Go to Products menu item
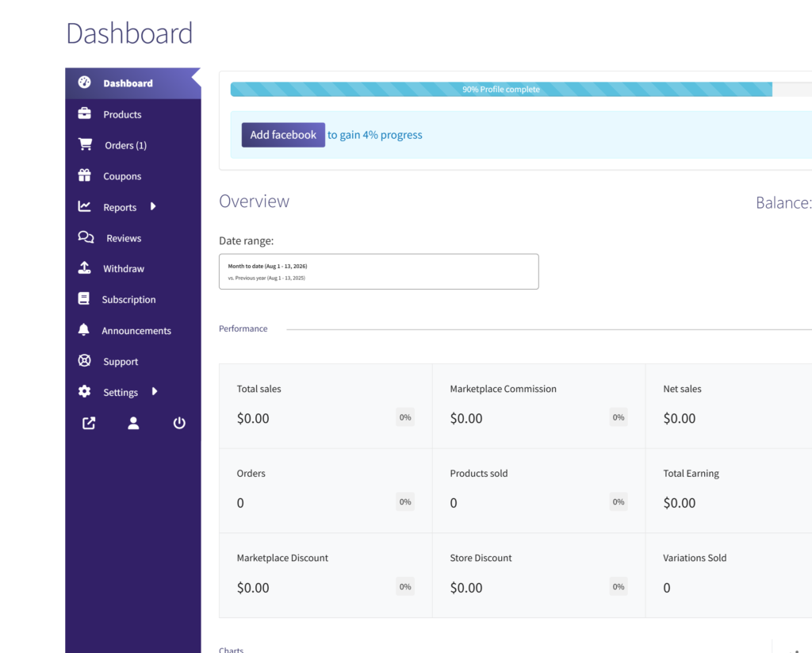 pyautogui.click(x=133, y=114)
